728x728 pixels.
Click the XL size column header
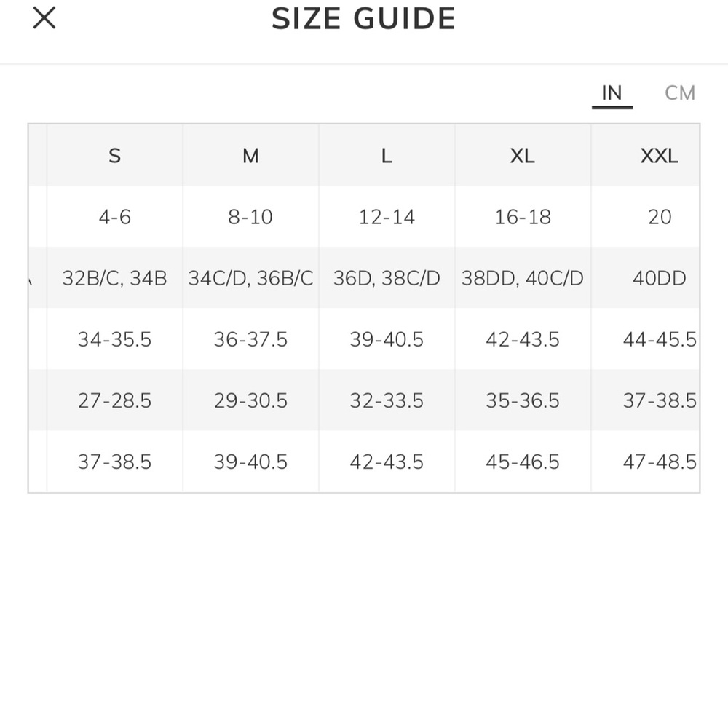pyautogui.click(x=523, y=156)
